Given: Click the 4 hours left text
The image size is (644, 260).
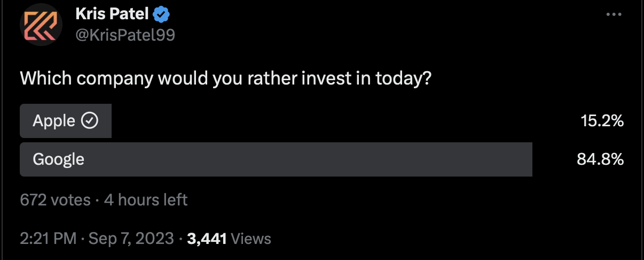Looking at the screenshot, I should 146,200.
